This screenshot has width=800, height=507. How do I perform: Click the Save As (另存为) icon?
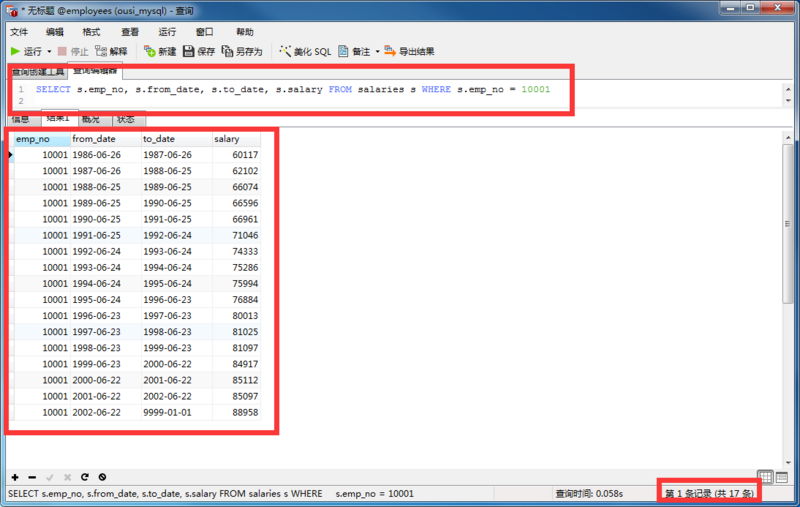tap(227, 51)
